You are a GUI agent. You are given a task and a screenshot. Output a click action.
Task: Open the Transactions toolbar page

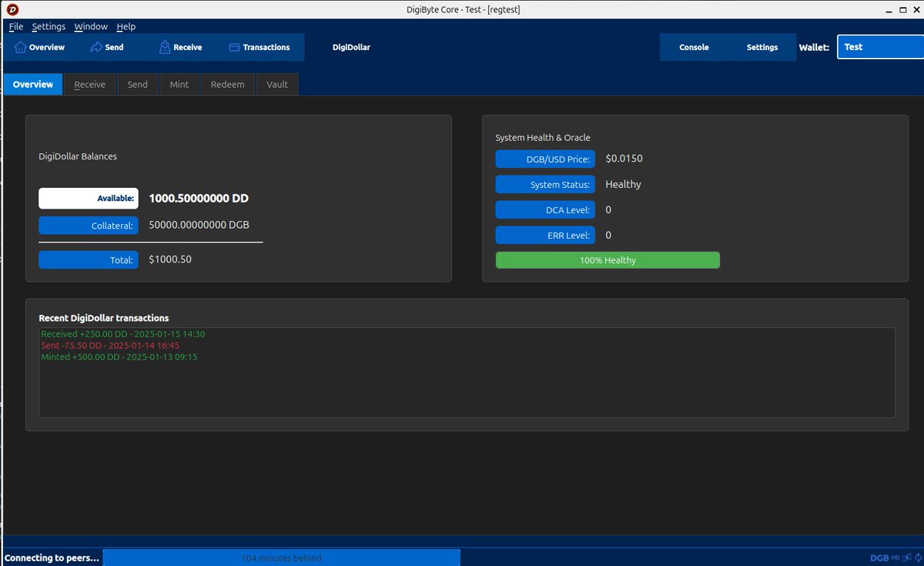tap(259, 47)
